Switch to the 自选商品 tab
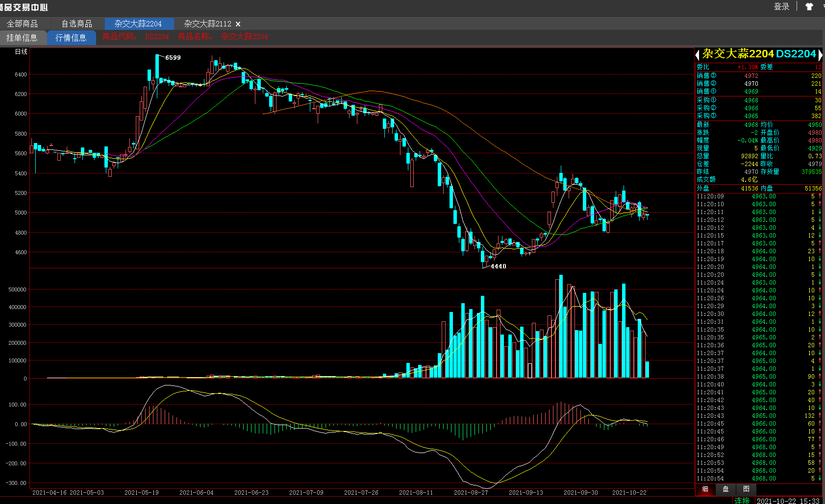The width and height of the screenshot is (825, 504). click(x=77, y=24)
